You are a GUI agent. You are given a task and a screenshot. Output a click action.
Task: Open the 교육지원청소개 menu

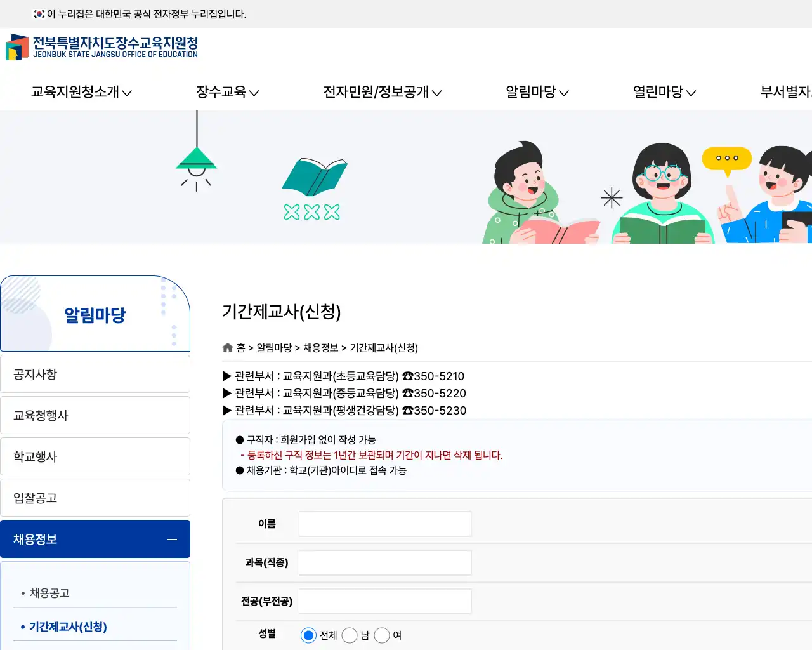point(80,92)
